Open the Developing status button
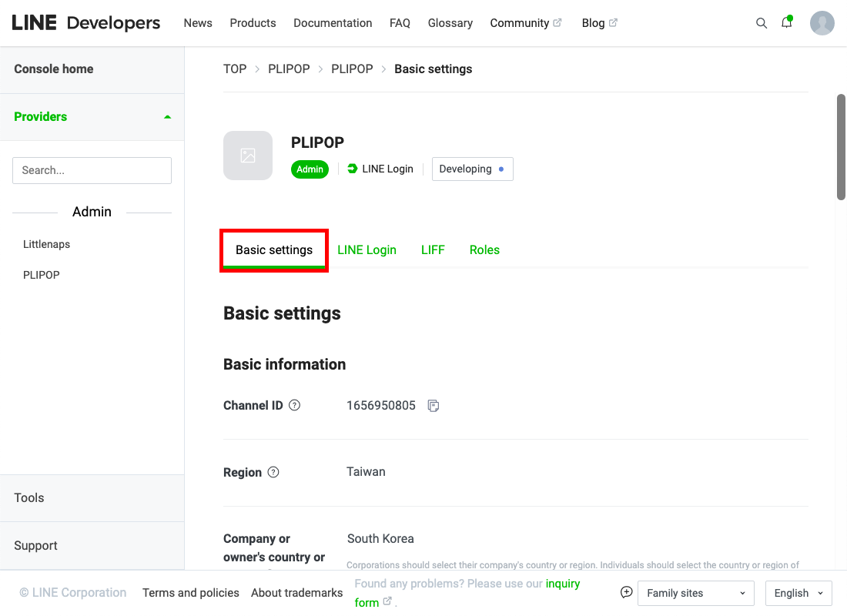 coord(472,169)
